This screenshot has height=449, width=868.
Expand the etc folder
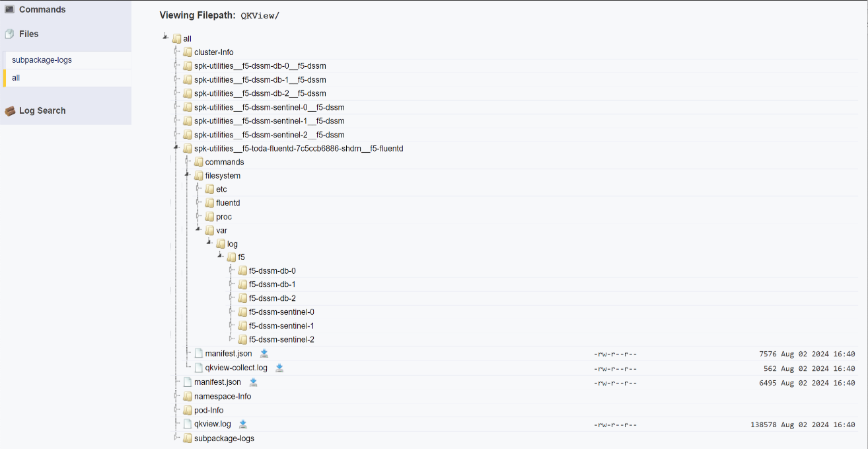198,188
